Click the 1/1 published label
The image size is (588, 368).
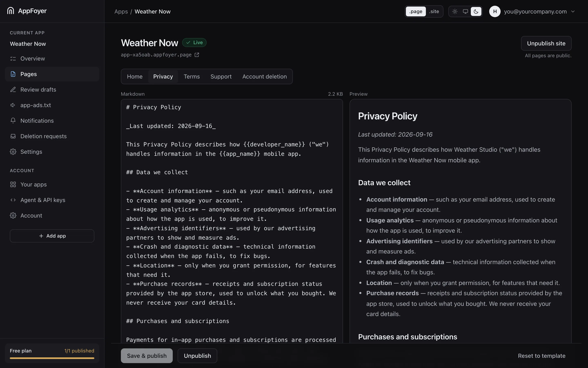pos(79,351)
